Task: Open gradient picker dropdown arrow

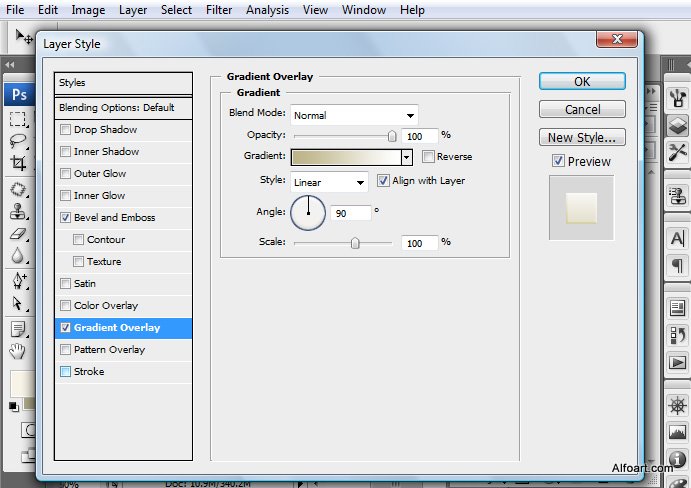Action: tap(406, 157)
